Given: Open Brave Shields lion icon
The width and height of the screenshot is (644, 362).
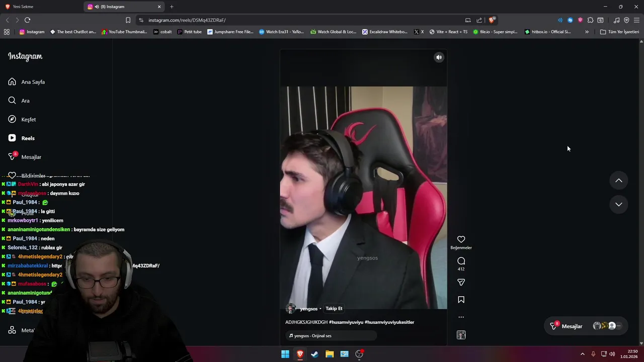Looking at the screenshot, I should tap(492, 20).
